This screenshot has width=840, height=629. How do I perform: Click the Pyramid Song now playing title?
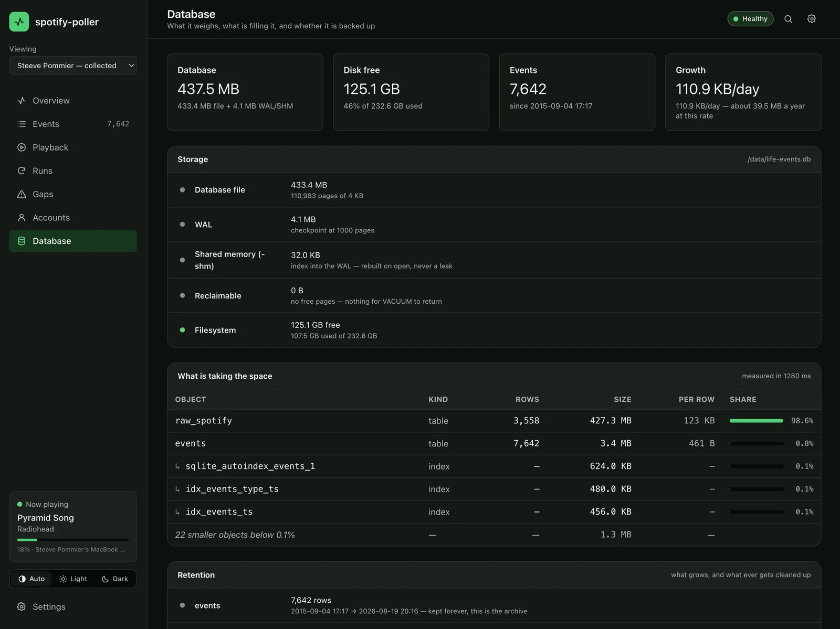point(46,518)
